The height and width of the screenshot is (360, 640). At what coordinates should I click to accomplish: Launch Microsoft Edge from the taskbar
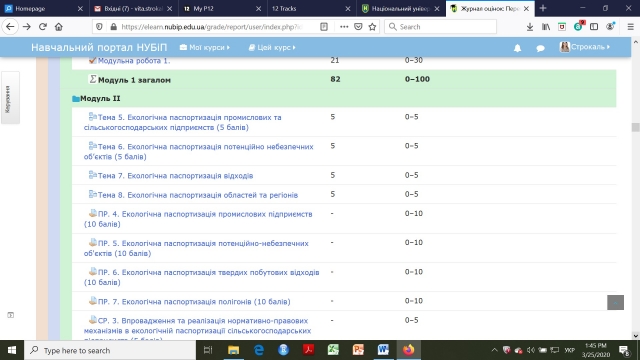coord(259,350)
